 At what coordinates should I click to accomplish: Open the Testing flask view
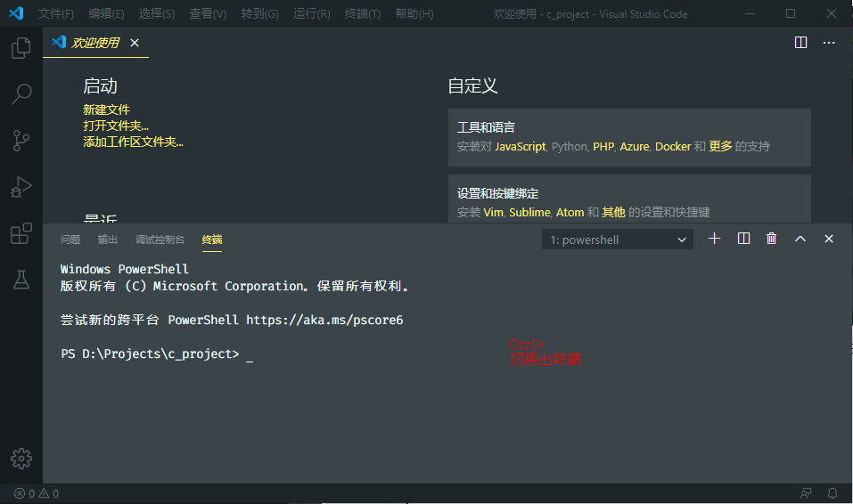[x=21, y=280]
